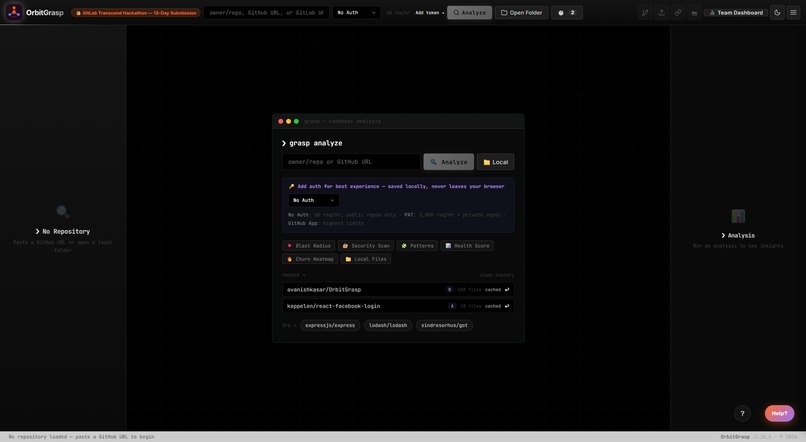Viewport: 806px width, 442px height.
Task: Collapse the recent list
Action: [x=294, y=275]
